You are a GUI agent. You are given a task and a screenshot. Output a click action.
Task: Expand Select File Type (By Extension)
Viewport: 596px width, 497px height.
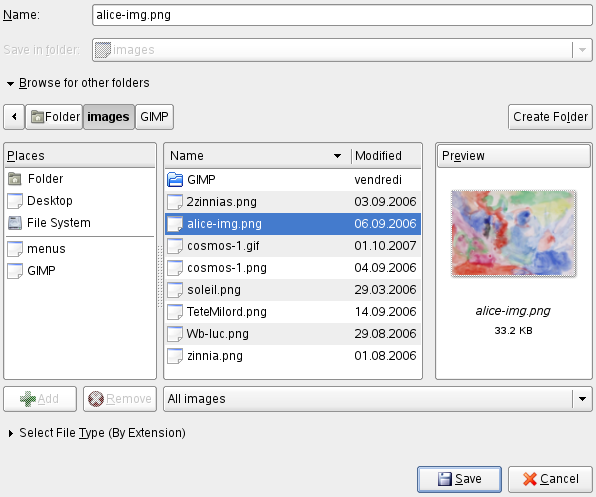point(11,433)
